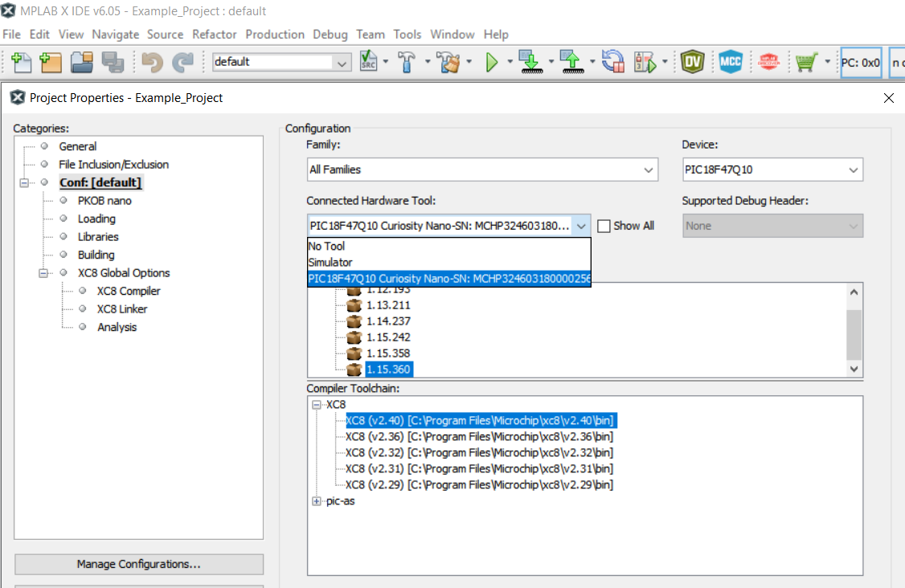The width and height of the screenshot is (905, 588).
Task: Select the PKOB nano category
Action: pyautogui.click(x=104, y=201)
